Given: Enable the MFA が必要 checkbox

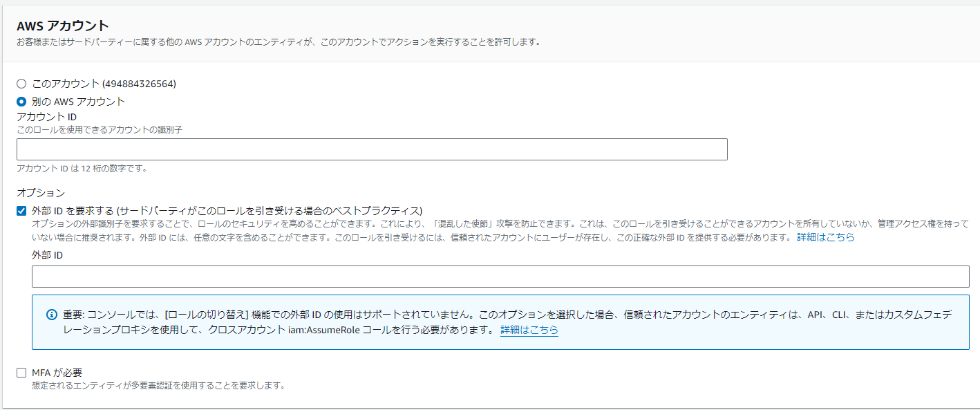Looking at the screenshot, I should (21, 373).
